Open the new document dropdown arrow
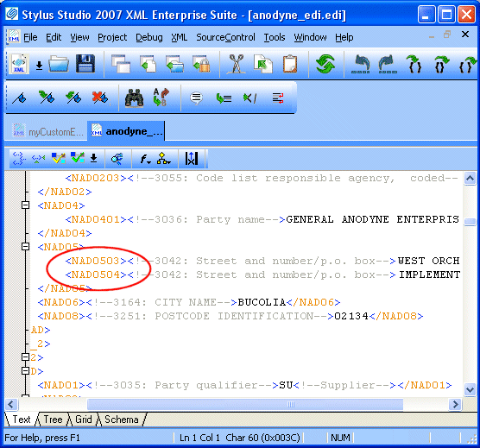This screenshot has height=448, width=480. click(x=39, y=66)
